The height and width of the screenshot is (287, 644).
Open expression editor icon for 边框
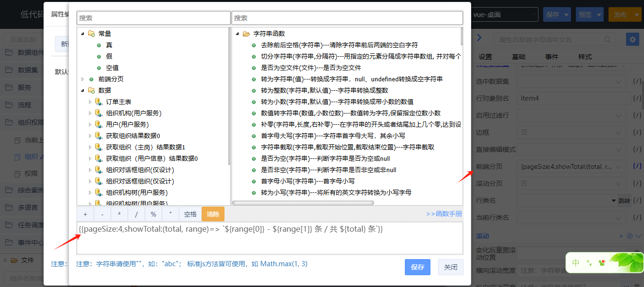coord(638,132)
